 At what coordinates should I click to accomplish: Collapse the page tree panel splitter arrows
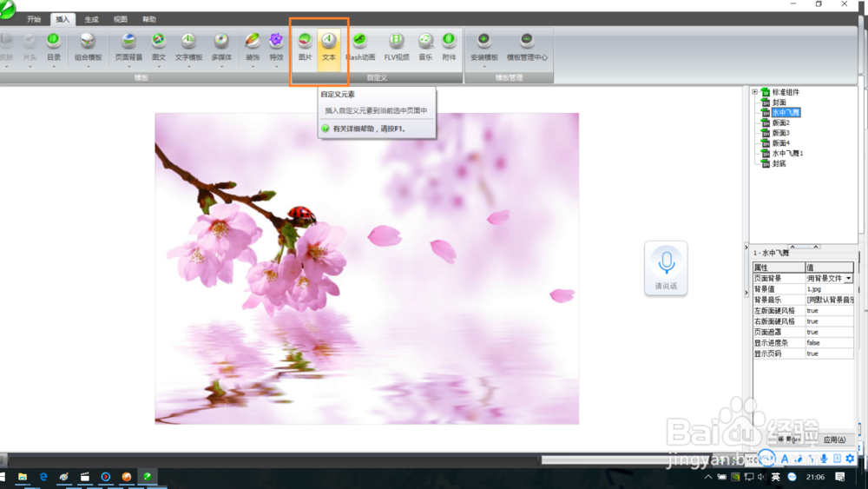[x=804, y=247]
